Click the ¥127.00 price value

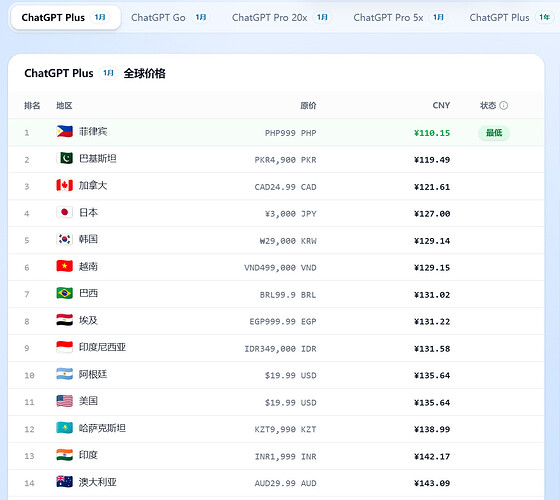pos(432,214)
